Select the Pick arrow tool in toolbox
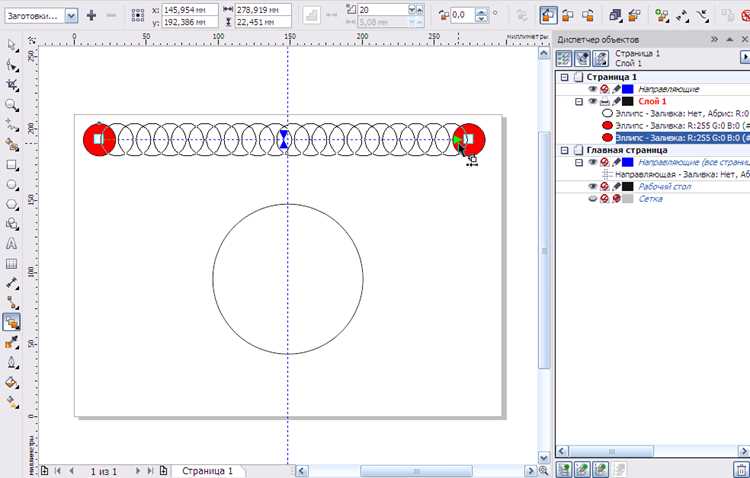 click(x=11, y=45)
